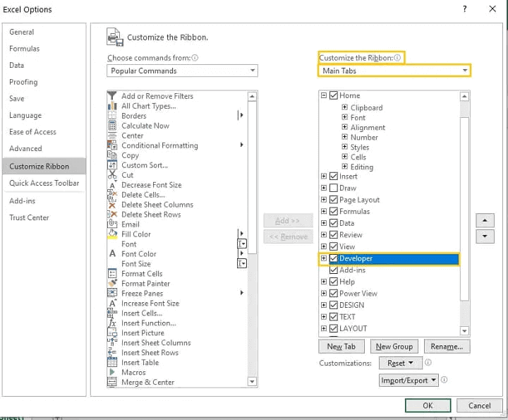
Task: Select the Cut scissors icon
Action: [x=112, y=175]
